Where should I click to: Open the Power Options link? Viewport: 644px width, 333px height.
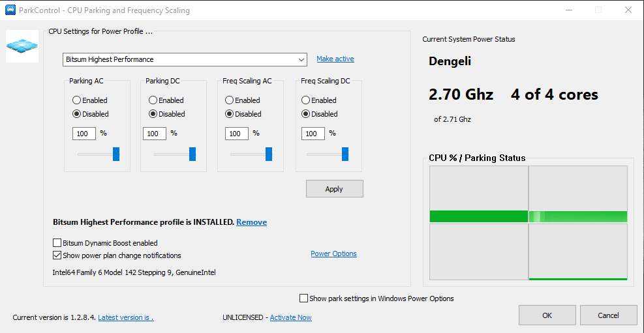[333, 253]
